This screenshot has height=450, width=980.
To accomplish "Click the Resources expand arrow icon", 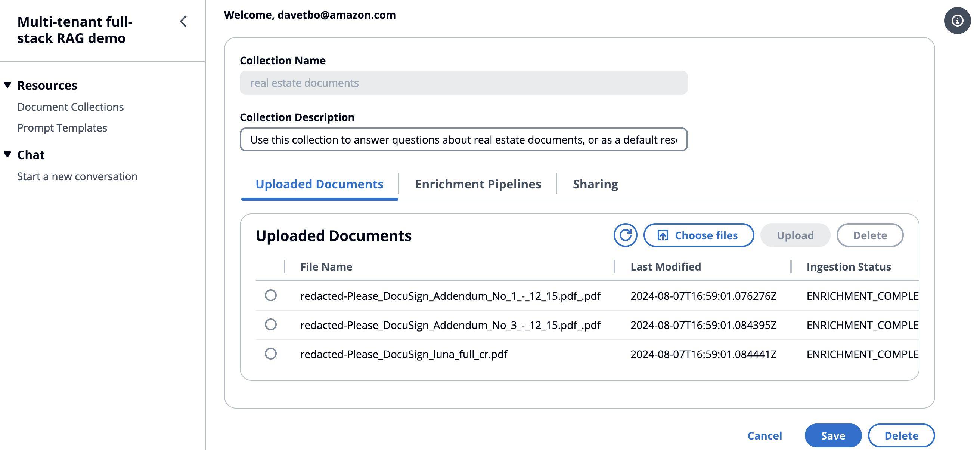I will 8,84.
